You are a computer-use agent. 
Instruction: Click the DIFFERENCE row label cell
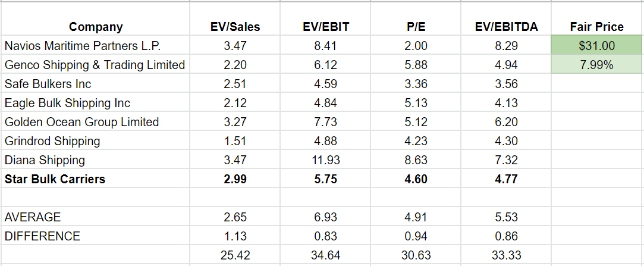click(42, 236)
